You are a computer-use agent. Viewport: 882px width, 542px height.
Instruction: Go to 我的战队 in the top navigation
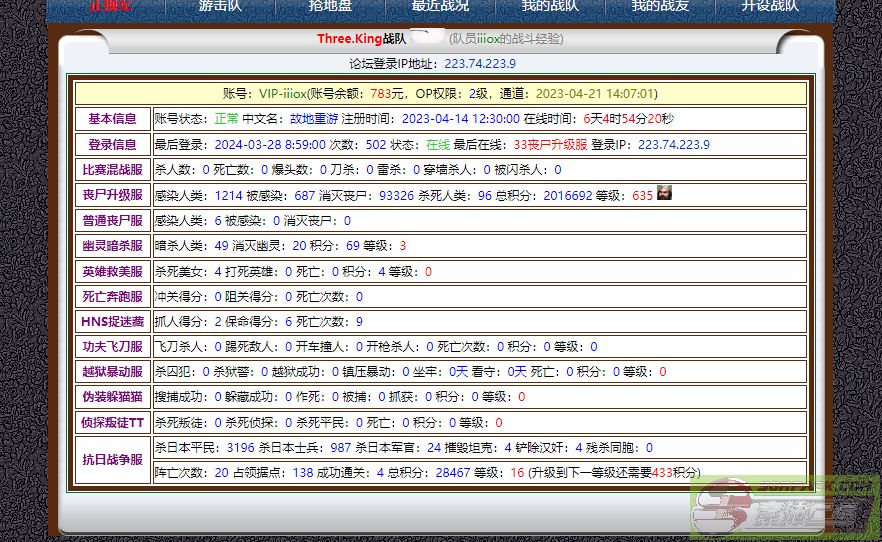pyautogui.click(x=550, y=6)
